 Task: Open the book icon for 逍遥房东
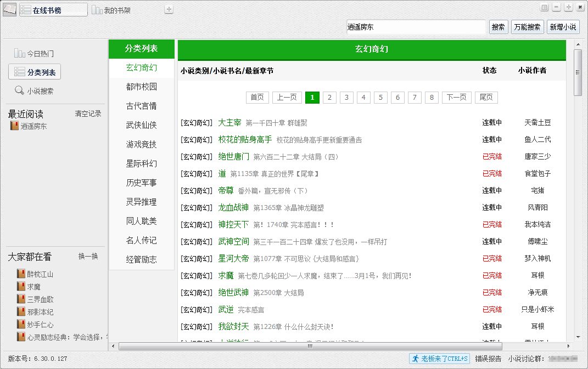[15, 126]
